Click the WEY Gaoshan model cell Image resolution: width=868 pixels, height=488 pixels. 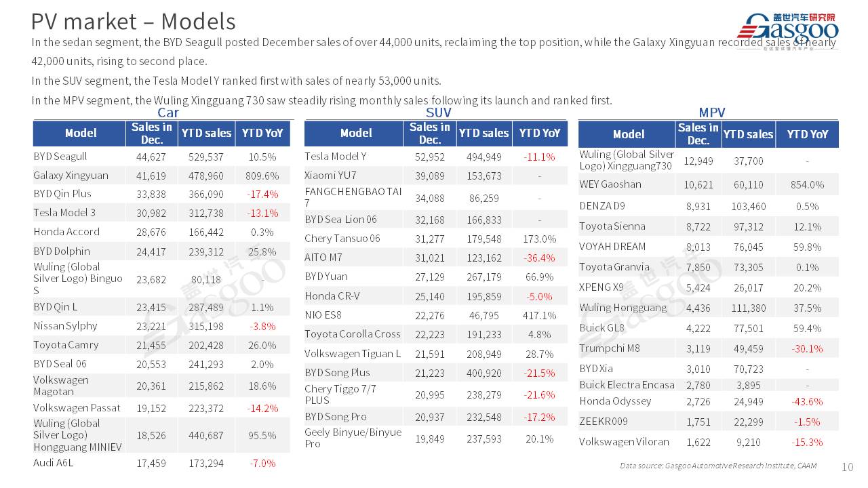tap(610, 184)
